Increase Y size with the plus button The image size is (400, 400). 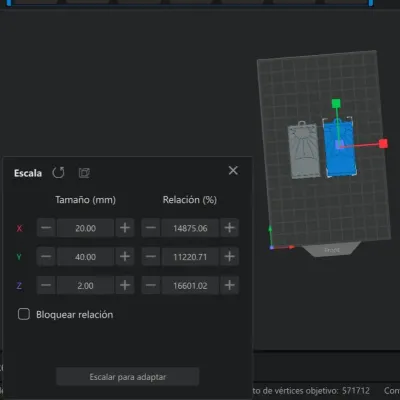(x=125, y=257)
